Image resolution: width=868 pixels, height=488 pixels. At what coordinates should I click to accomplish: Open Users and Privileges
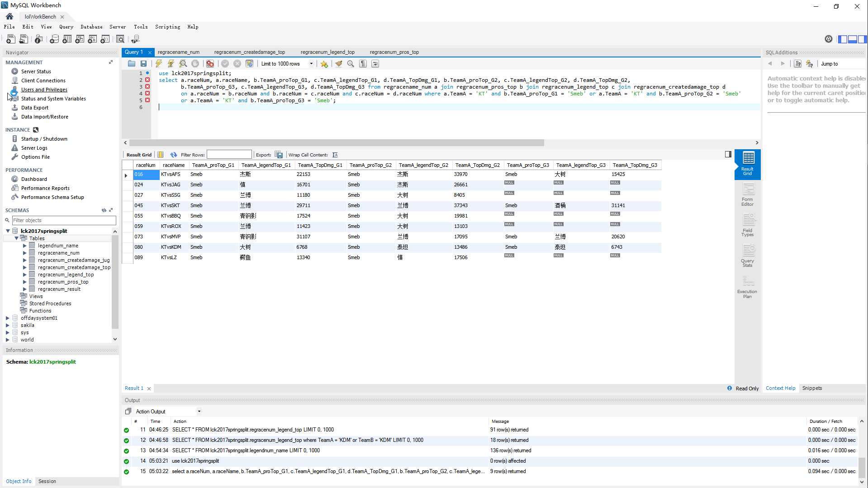tap(44, 90)
